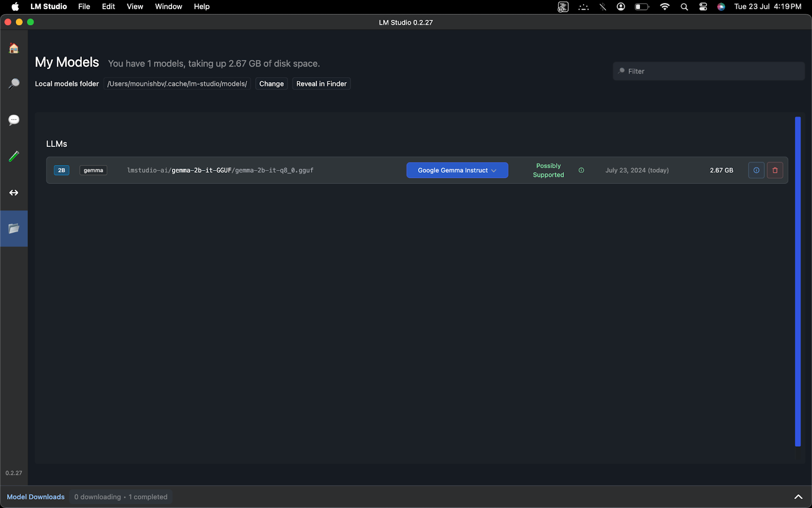
Task: Expand the downloads panel chevron
Action: point(798,497)
